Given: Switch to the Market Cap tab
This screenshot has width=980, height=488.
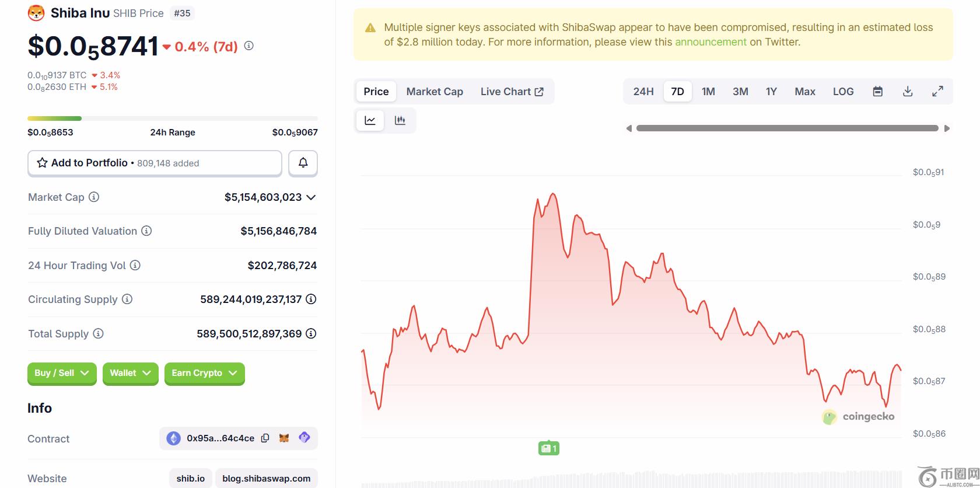Looking at the screenshot, I should tap(435, 92).
